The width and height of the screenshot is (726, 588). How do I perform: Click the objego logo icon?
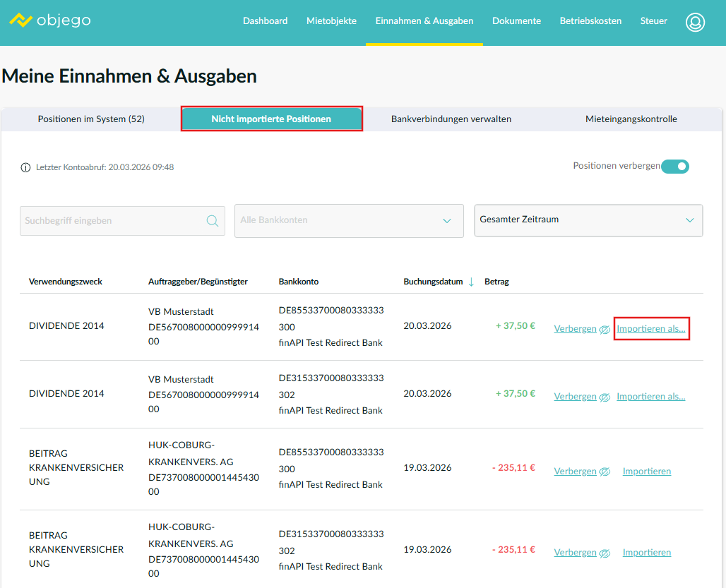pos(21,20)
